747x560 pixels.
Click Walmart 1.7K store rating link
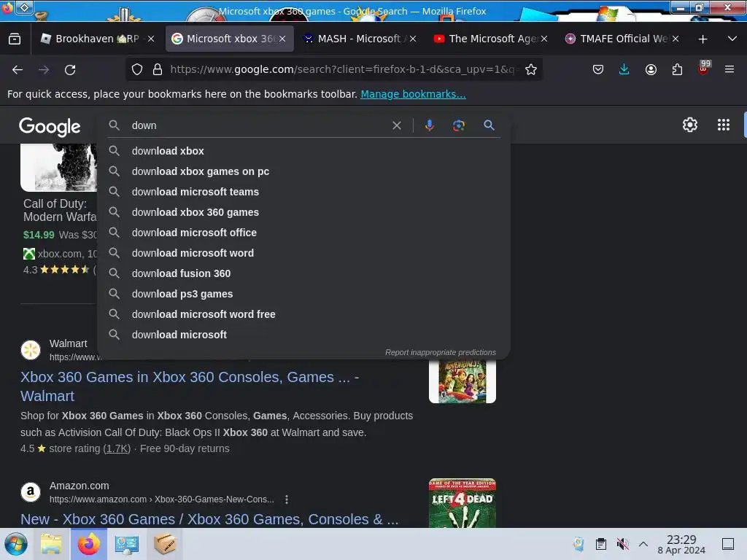117,448
